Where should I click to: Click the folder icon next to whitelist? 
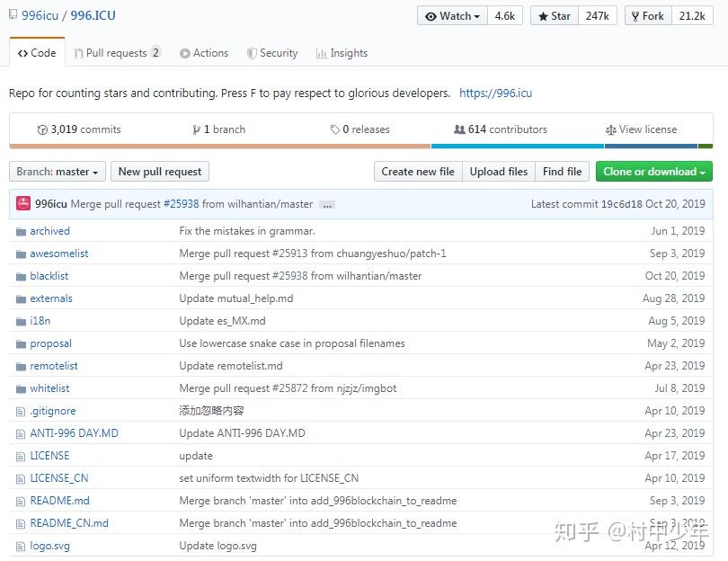click(x=21, y=388)
